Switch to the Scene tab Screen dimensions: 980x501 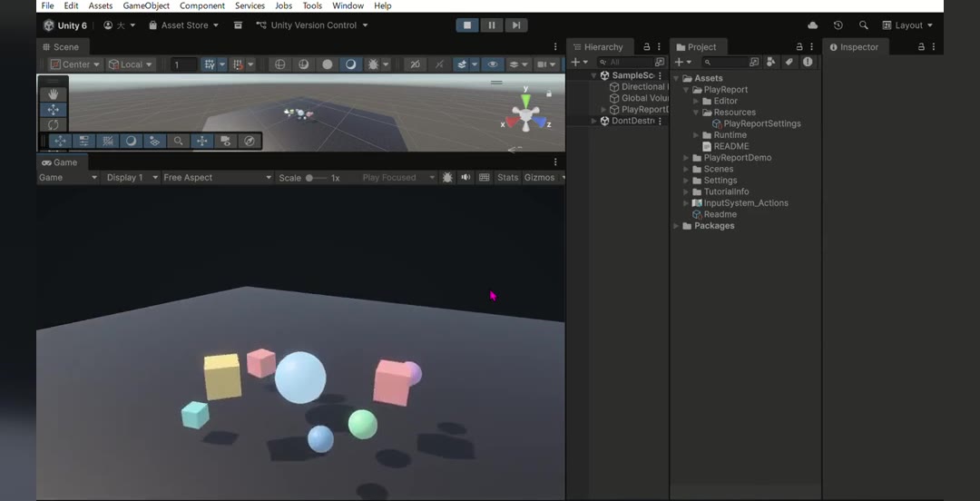(61, 47)
